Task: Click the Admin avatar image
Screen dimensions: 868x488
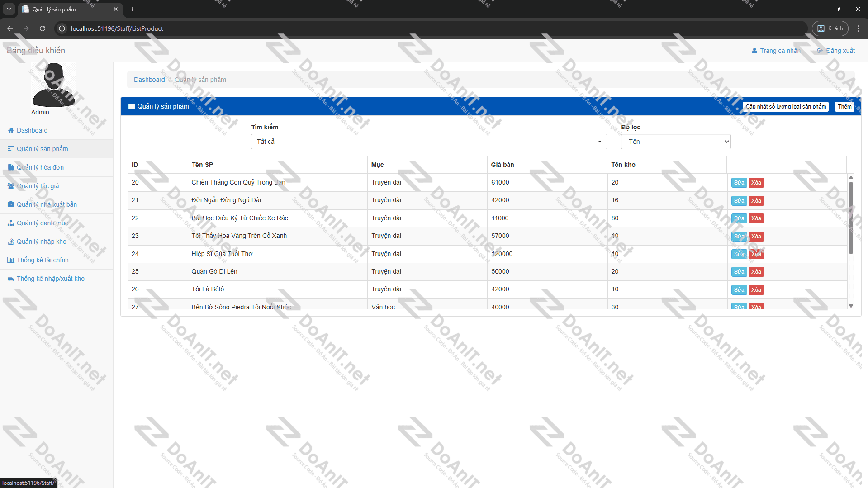Action: [x=53, y=85]
